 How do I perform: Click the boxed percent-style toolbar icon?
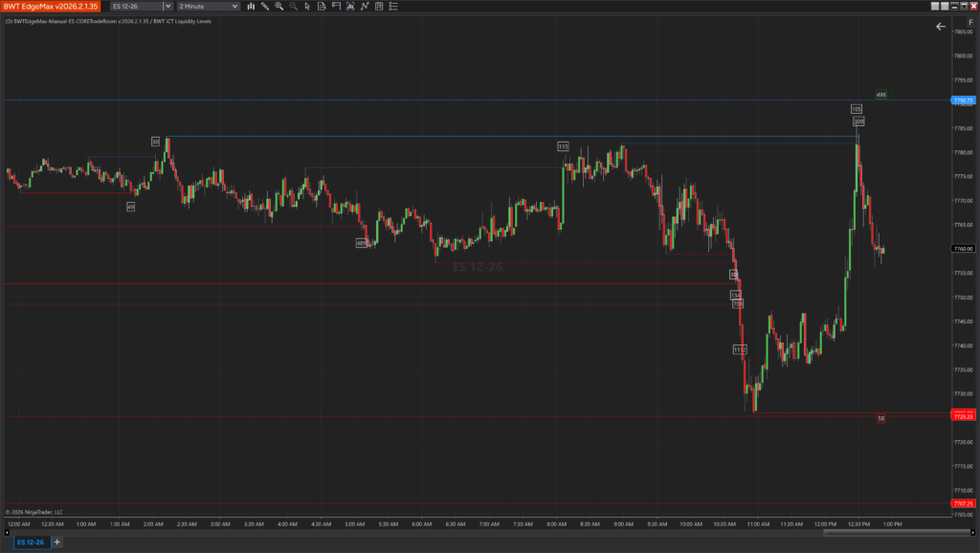pyautogui.click(x=379, y=7)
